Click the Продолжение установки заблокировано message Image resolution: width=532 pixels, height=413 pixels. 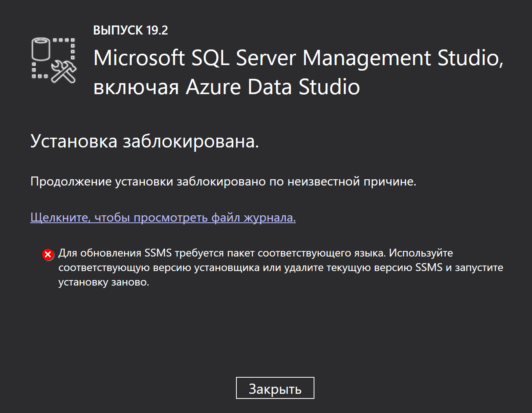click(223, 182)
